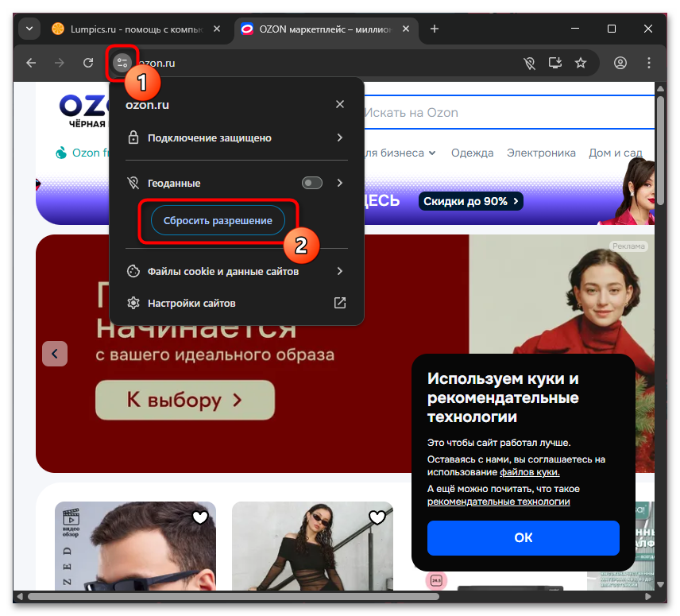Accept cookies with the OK button
Viewport: 680px width, 616px height.
tap(523, 538)
